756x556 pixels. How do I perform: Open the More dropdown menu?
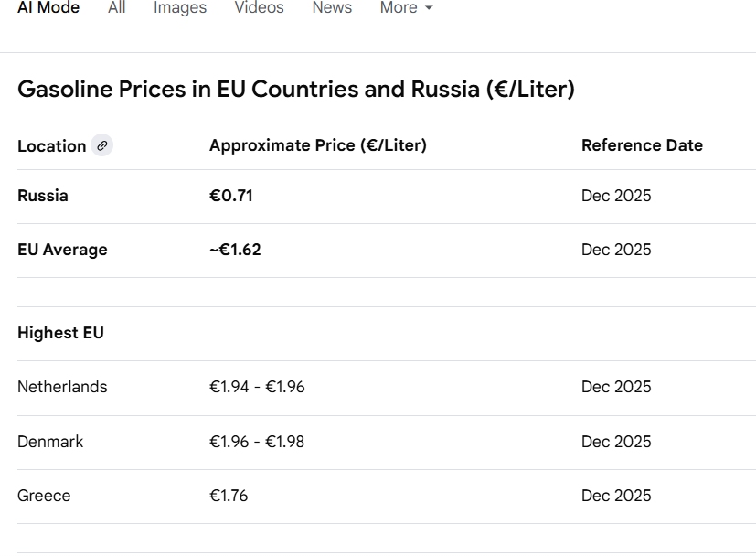tap(406, 8)
